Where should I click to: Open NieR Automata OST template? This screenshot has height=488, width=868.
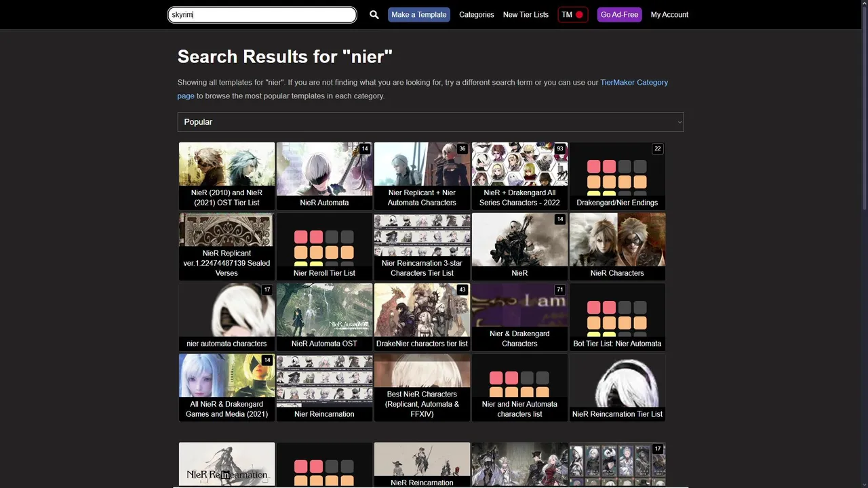(x=325, y=317)
